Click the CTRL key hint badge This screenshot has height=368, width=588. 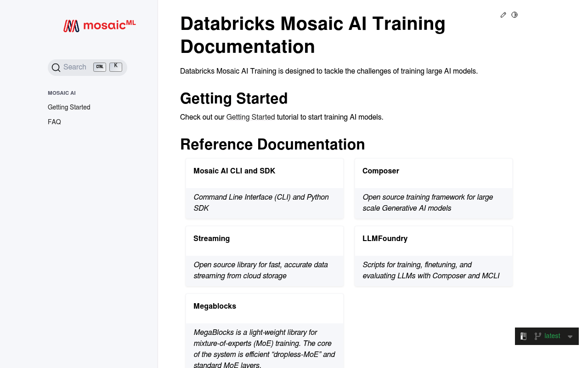100,67
